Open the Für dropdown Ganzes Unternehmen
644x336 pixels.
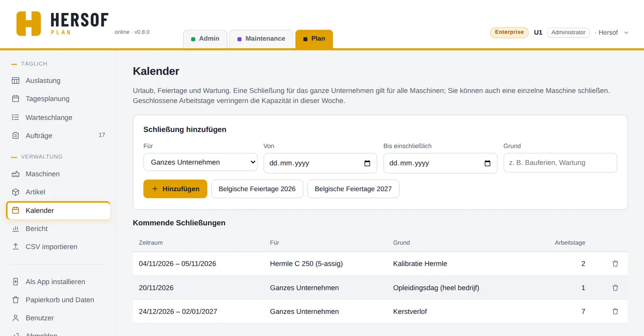pyautogui.click(x=201, y=162)
